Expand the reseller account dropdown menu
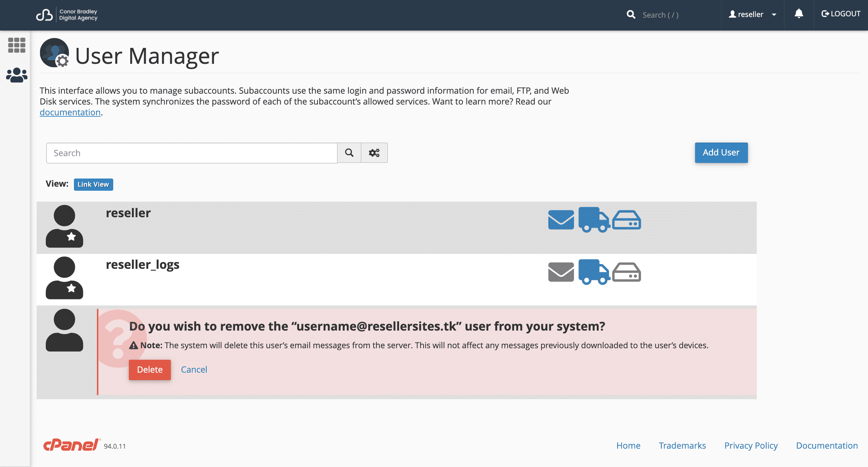This screenshot has width=868, height=467. pyautogui.click(x=752, y=15)
